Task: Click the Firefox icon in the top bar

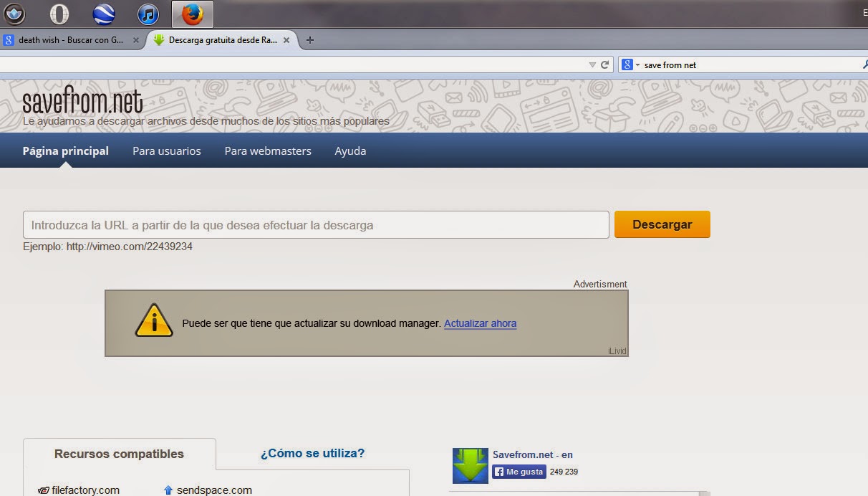Action: (192, 14)
